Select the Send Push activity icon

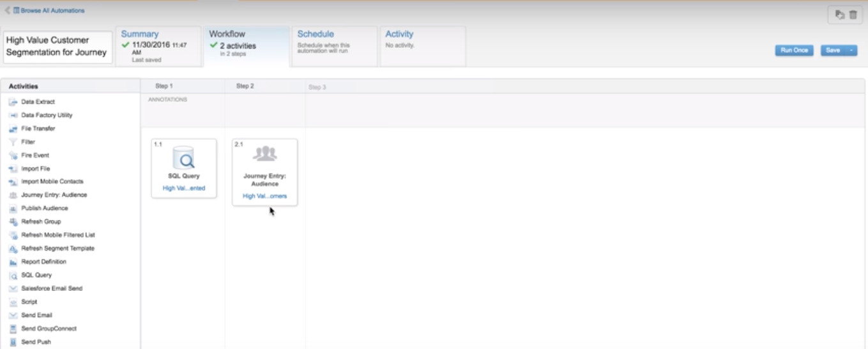[13, 343]
